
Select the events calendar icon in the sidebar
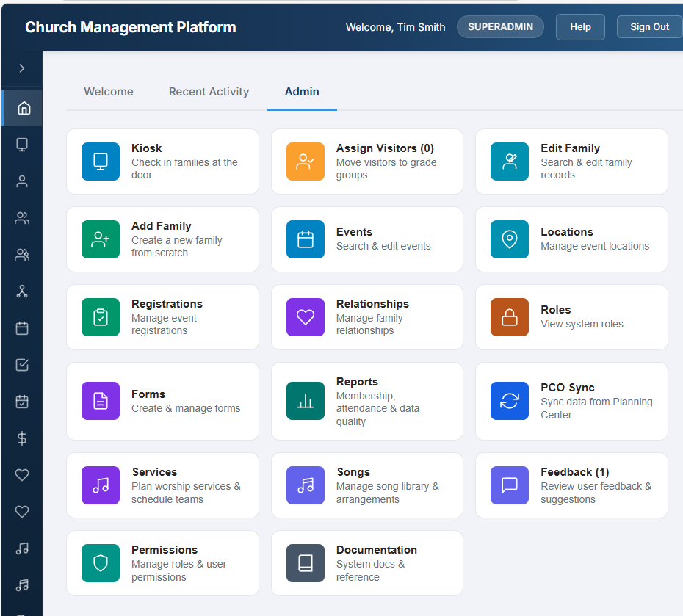[x=21, y=327]
